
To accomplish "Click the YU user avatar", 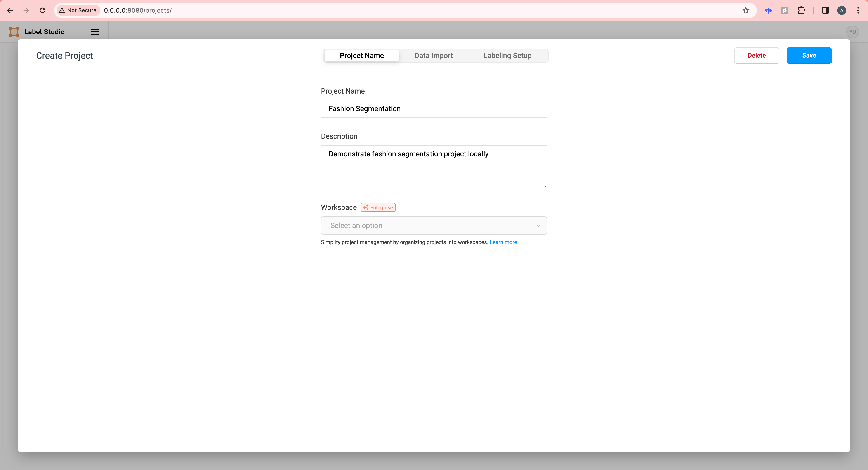I will click(852, 32).
